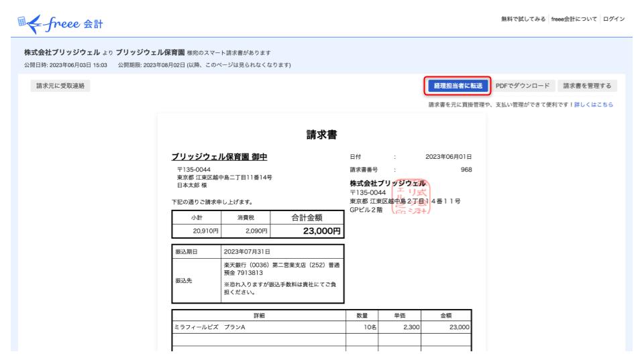Click the invoice date 2023年06月01日
Screen dimensions: 644x362
point(449,157)
